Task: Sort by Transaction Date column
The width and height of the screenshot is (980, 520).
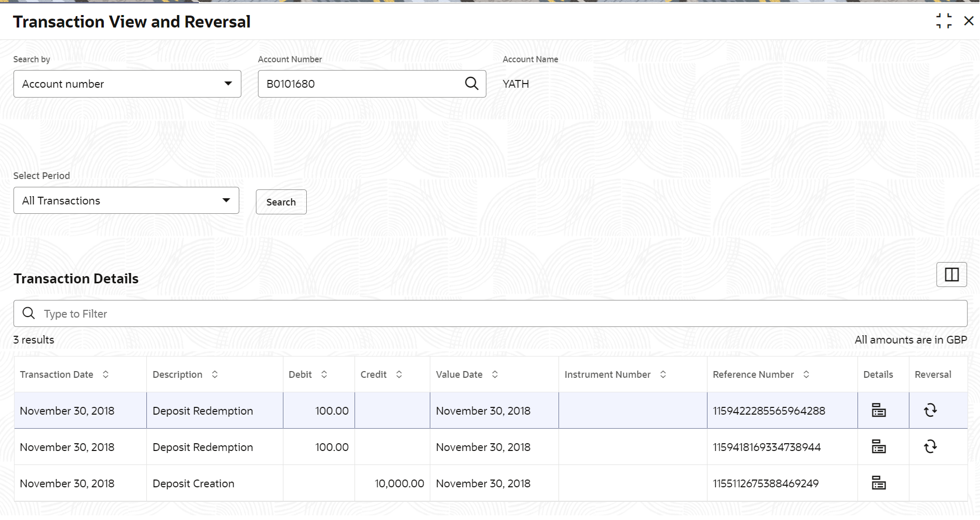Action: (x=105, y=374)
